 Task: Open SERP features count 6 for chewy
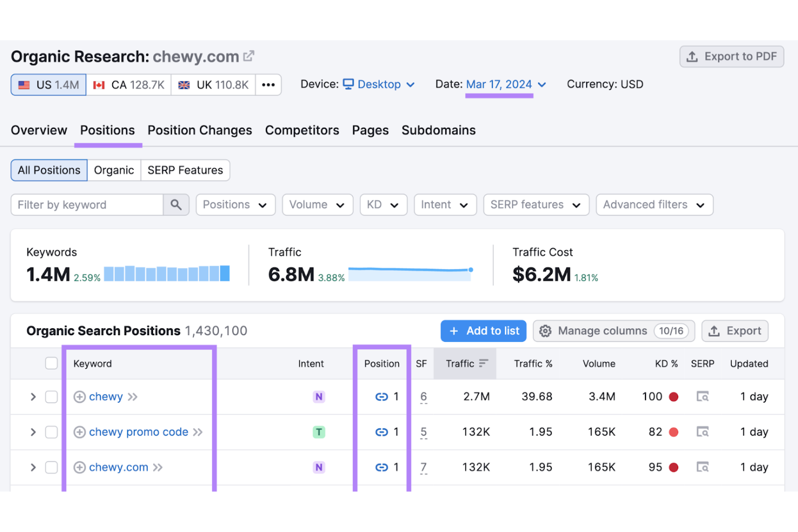tap(424, 397)
